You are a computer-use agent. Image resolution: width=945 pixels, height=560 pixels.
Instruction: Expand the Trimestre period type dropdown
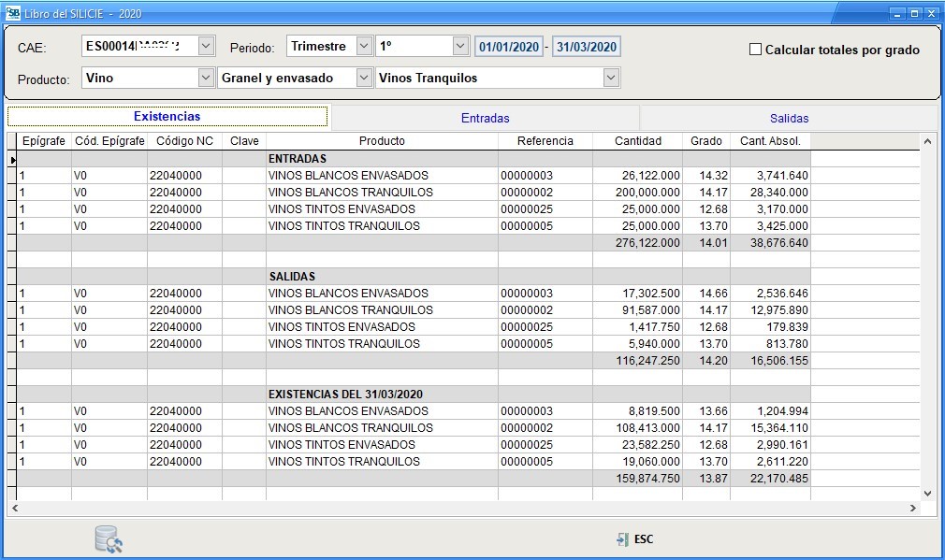pos(364,47)
